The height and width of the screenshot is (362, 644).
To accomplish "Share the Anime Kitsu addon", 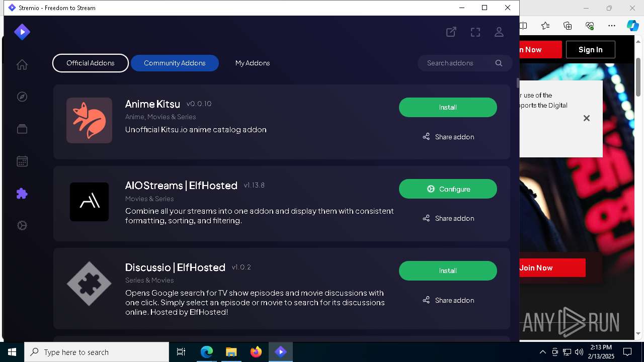I will [x=448, y=137].
